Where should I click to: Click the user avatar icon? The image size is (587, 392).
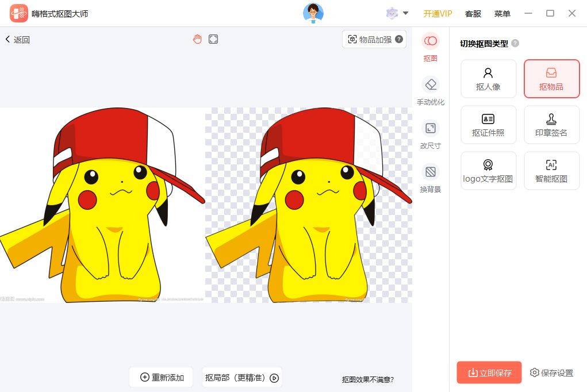(x=313, y=13)
